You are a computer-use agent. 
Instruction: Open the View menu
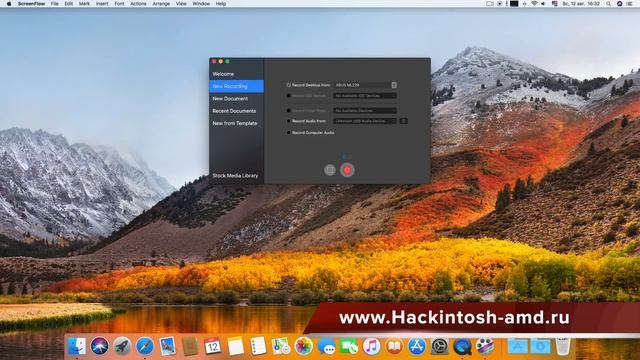(x=181, y=4)
